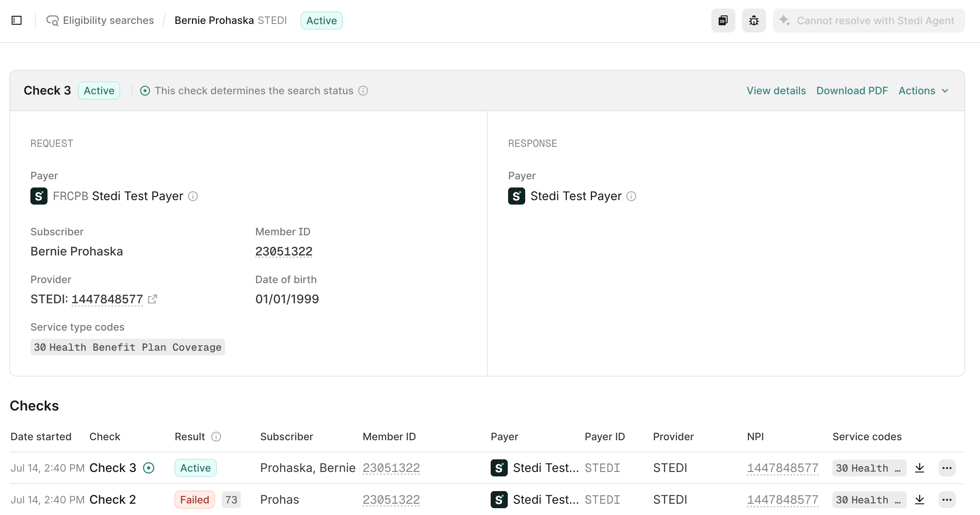Download the Check 2 row result
980x515 pixels.
point(920,499)
